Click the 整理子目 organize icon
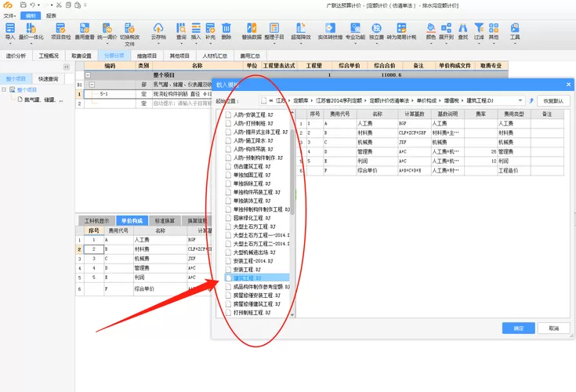Viewport: 576px width, 392px height. (x=274, y=28)
